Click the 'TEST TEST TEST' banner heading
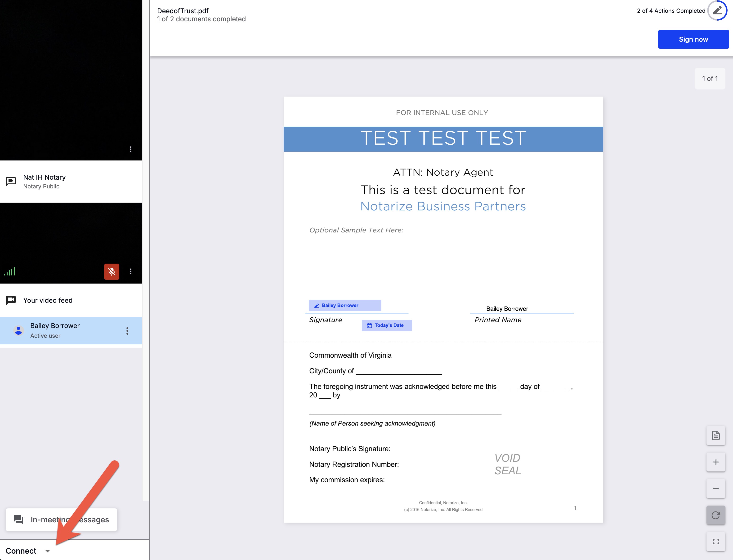 (443, 138)
